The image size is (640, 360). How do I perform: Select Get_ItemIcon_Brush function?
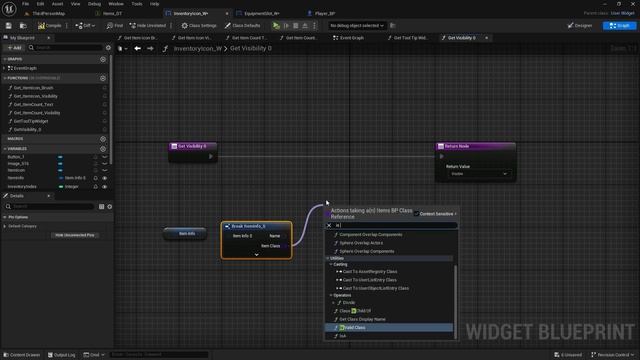point(33,88)
